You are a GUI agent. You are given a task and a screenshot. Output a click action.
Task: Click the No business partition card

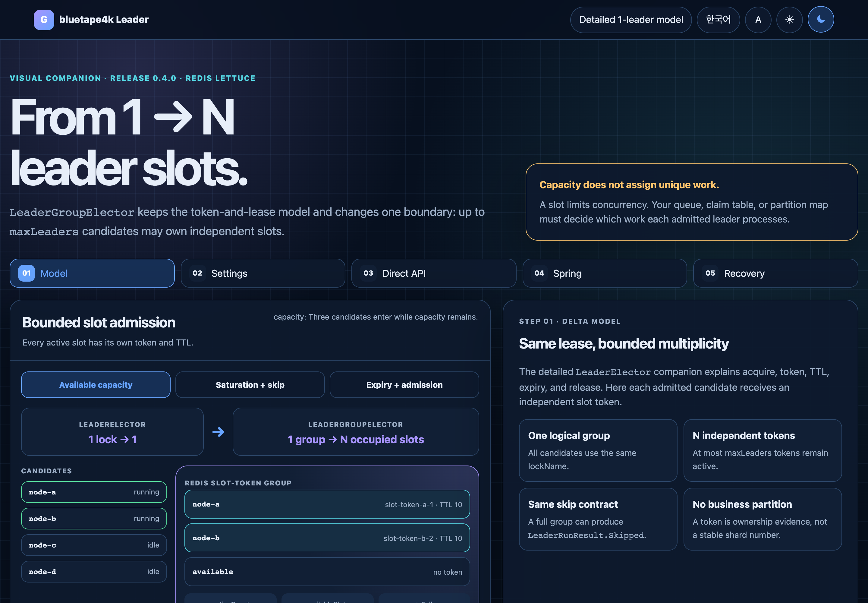763,519
